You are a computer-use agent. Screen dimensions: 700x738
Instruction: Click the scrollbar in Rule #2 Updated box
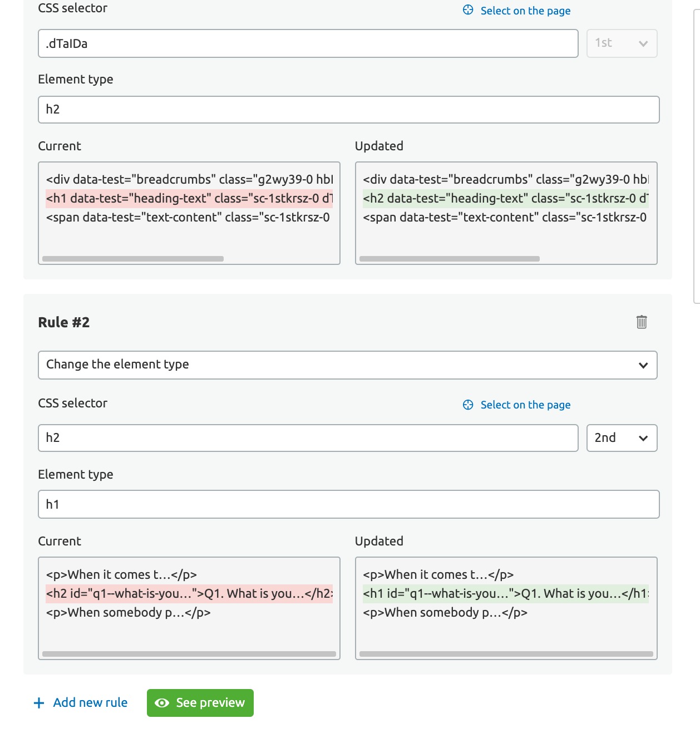coord(506,654)
